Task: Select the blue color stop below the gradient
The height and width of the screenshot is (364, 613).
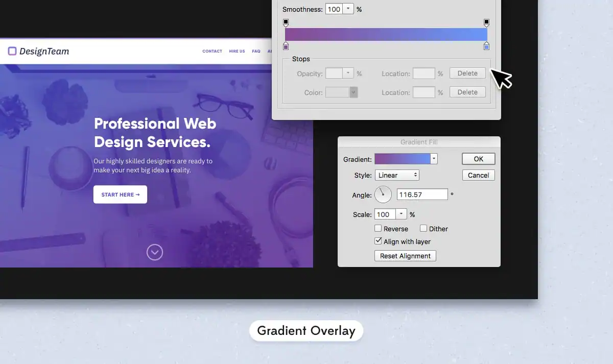Action: 486,46
